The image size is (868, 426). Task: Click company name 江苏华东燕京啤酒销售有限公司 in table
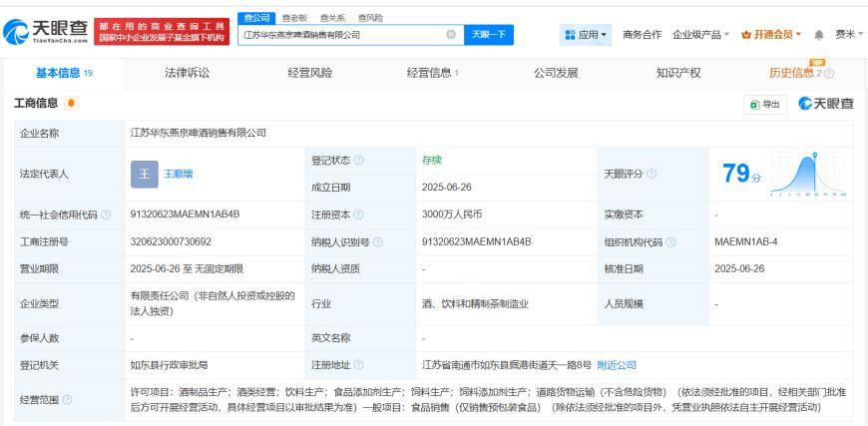pyautogui.click(x=199, y=133)
